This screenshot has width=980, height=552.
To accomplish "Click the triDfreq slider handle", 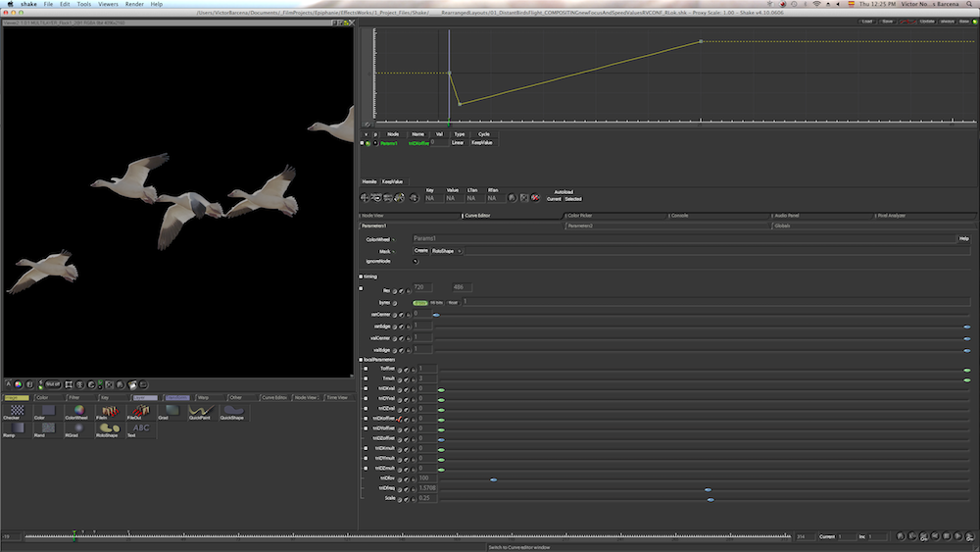I will (707, 489).
